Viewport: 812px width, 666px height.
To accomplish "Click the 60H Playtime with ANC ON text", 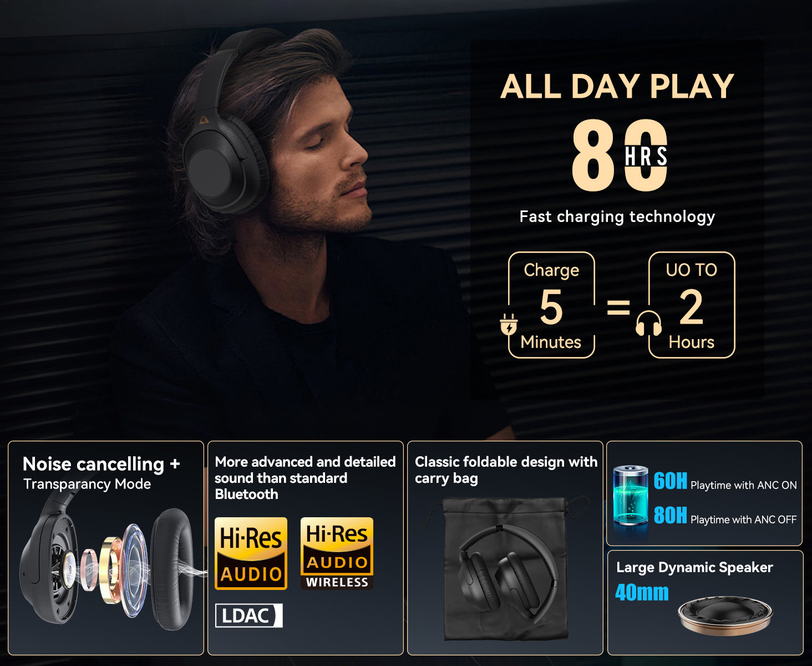I will [x=725, y=482].
